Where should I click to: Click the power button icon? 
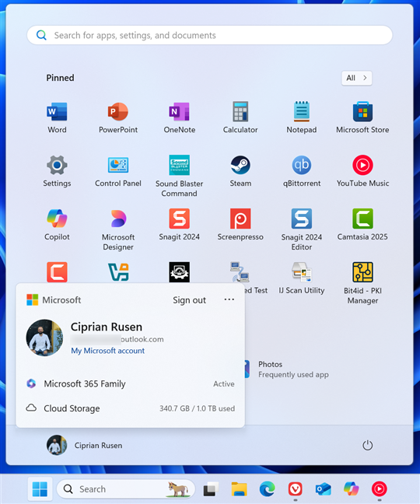pos(367,446)
